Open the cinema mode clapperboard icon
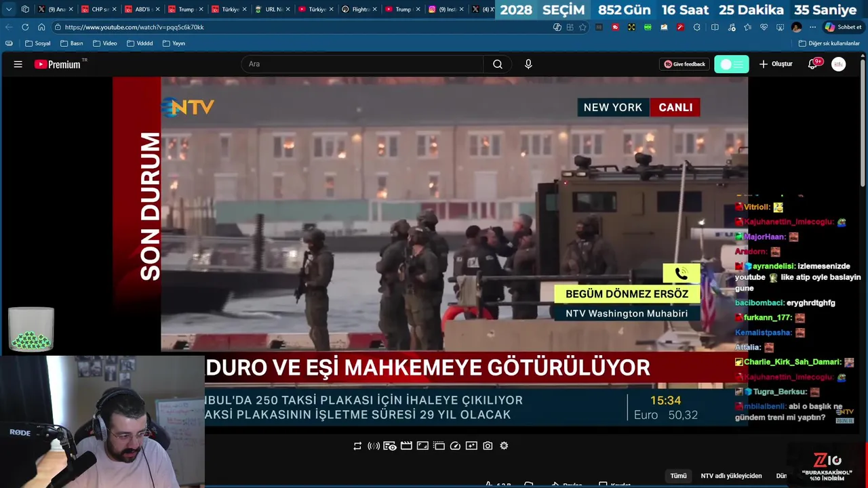This screenshot has height=488, width=868. pyautogui.click(x=406, y=446)
